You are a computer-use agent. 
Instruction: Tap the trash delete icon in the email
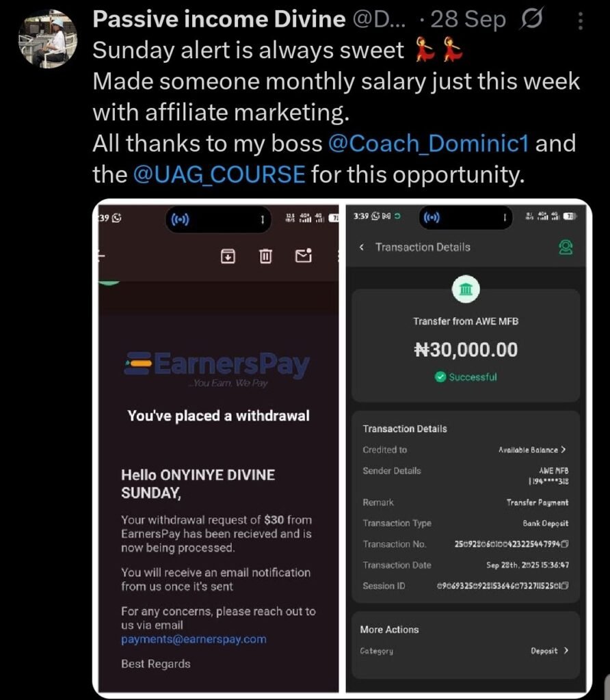265,256
